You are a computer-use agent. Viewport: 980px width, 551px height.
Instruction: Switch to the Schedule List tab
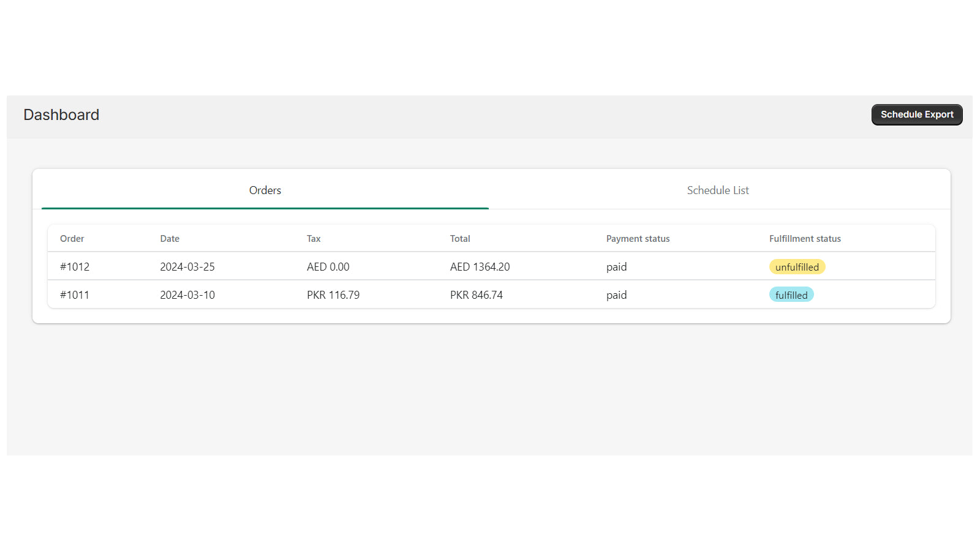(717, 190)
